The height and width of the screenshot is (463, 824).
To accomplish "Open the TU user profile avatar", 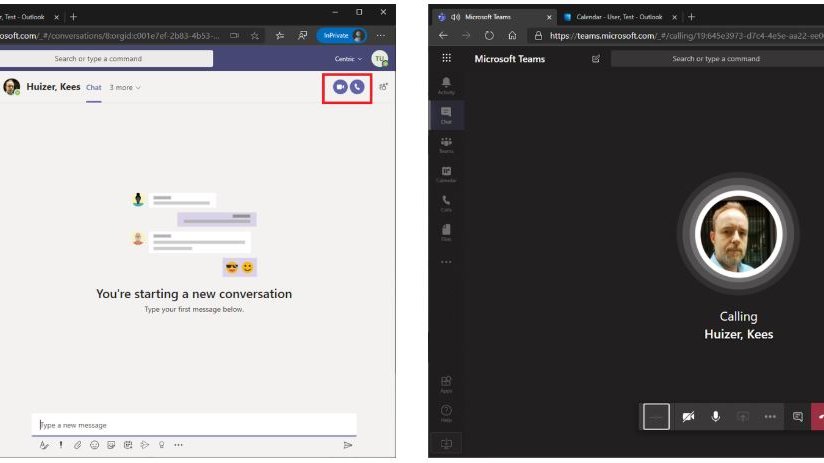I will tap(379, 59).
